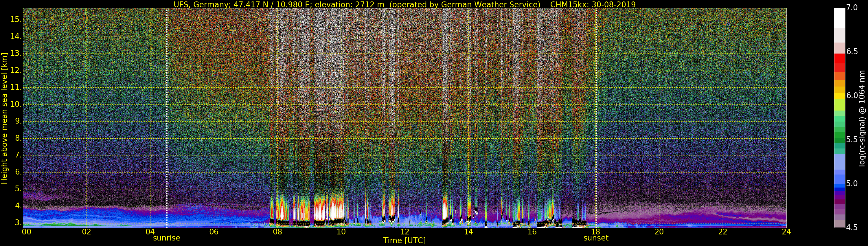Image resolution: width=868 pixels, height=246 pixels.
Task: Click the colorbar tick value "4.5"
Action: click(x=852, y=227)
